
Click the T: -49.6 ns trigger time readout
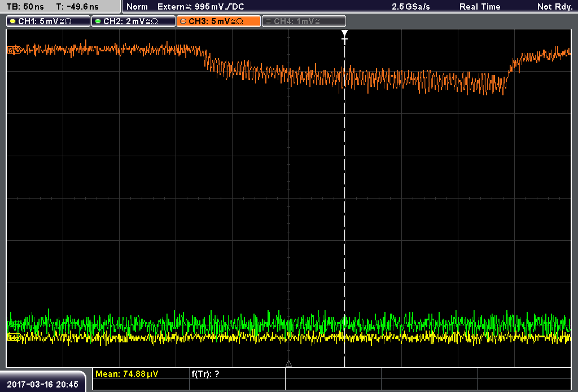tap(77, 7)
